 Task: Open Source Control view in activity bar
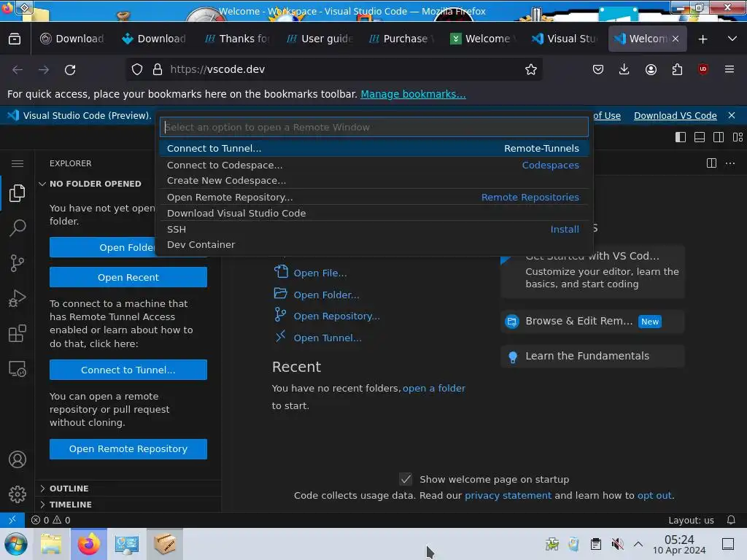(x=18, y=262)
